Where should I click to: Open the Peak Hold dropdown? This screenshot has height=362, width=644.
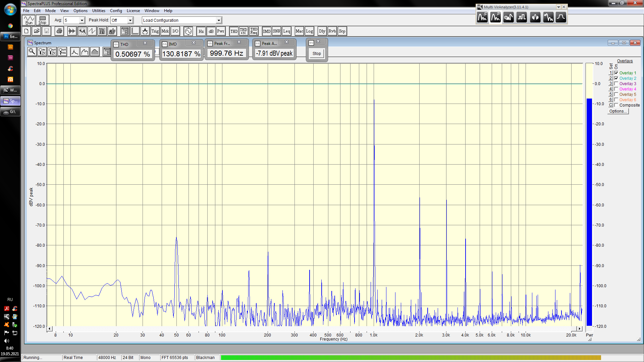coord(130,20)
